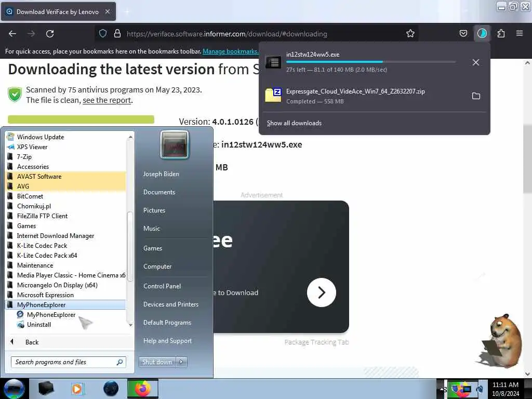Open Firefox taskbar button
532x399 pixels.
click(x=143, y=389)
